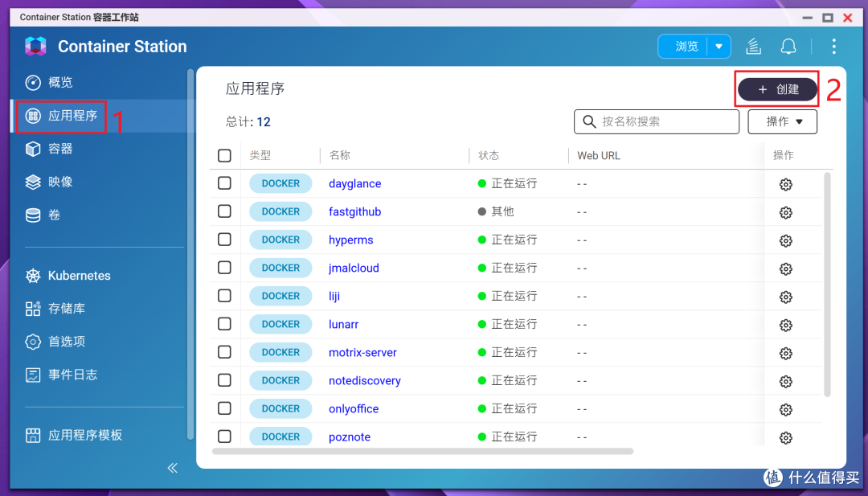
Task: Check the jmalcloud application checkbox
Action: [x=224, y=268]
